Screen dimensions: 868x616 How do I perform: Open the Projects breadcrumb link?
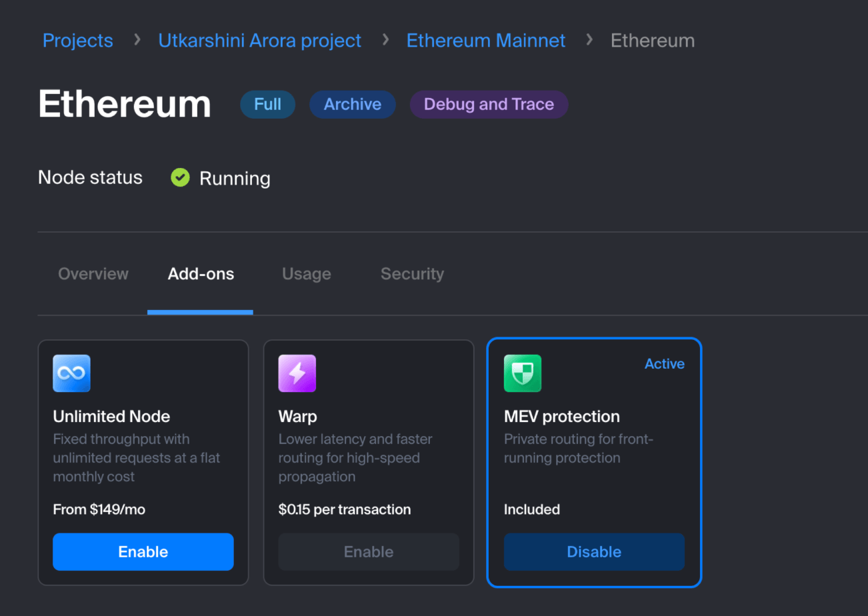[x=78, y=41]
